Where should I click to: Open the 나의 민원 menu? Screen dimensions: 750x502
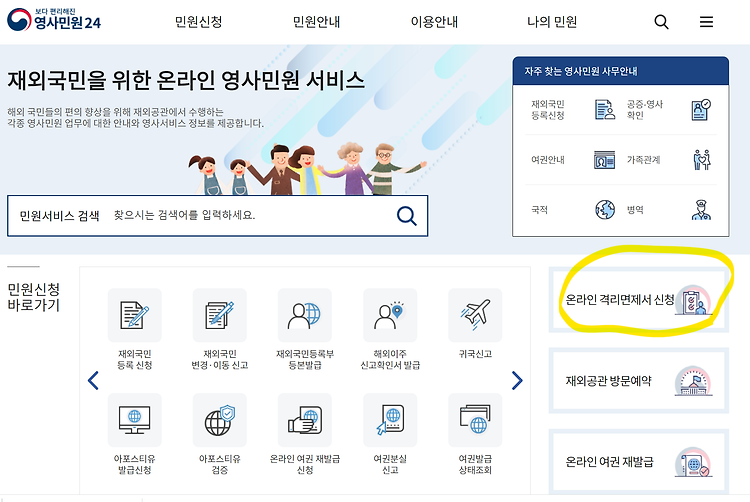pos(552,22)
